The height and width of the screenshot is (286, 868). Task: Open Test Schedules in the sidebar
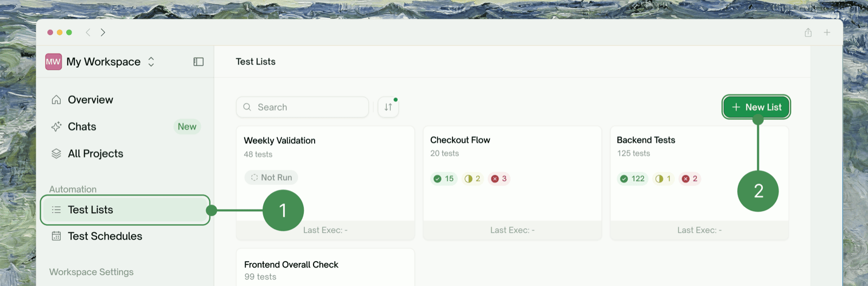(x=125, y=236)
